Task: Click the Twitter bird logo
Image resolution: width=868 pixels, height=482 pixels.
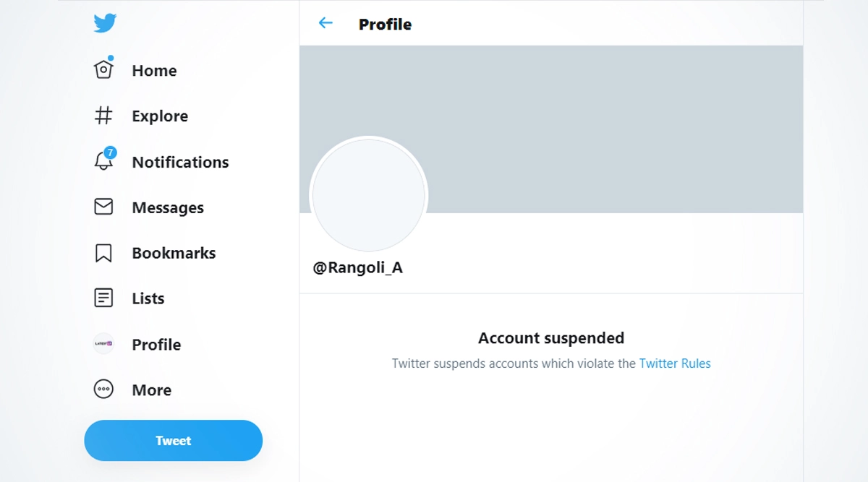Action: (x=104, y=23)
